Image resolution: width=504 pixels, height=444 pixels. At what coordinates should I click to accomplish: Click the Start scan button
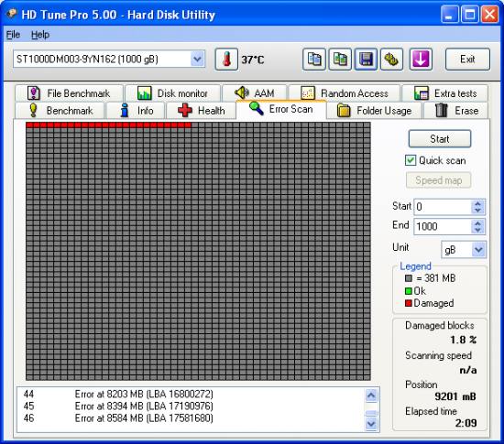click(x=440, y=138)
